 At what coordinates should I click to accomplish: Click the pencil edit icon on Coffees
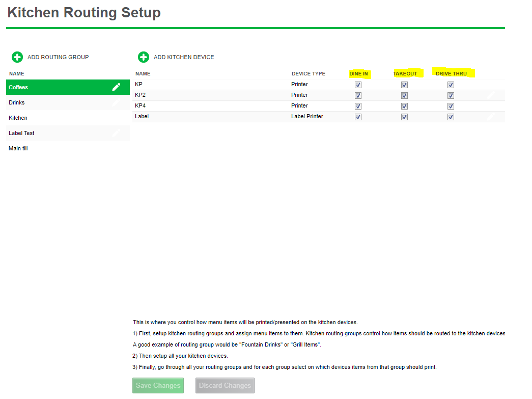pos(116,87)
